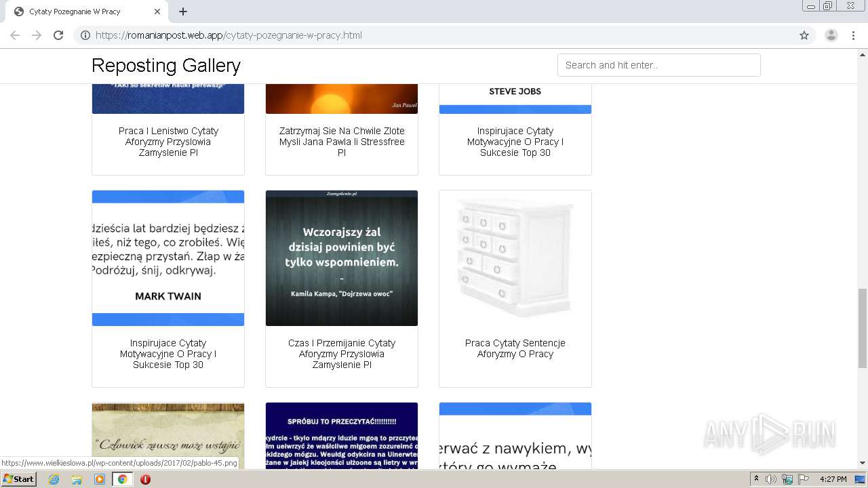Open Inspirujace Cytaty card under Steve Jobs image
The height and width of the screenshot is (488, 868).
coord(515,142)
